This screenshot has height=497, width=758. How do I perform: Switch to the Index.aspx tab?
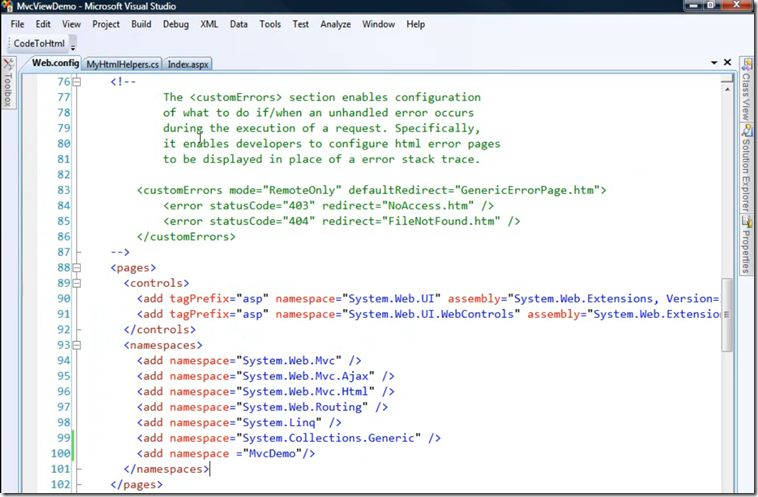(188, 64)
